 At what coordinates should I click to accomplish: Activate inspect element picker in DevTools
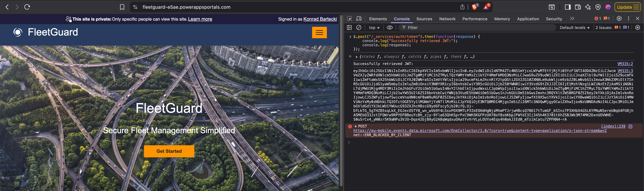[x=349, y=19]
